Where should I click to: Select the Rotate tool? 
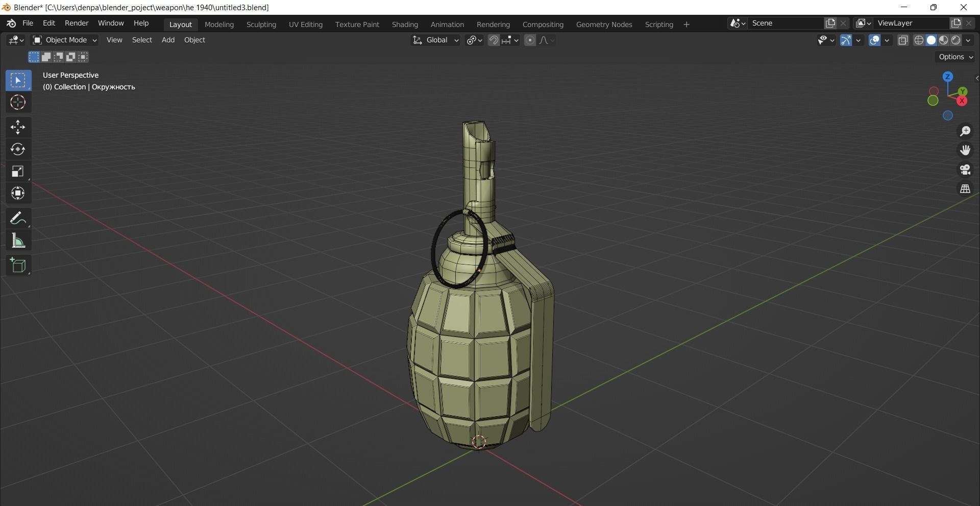click(18, 149)
